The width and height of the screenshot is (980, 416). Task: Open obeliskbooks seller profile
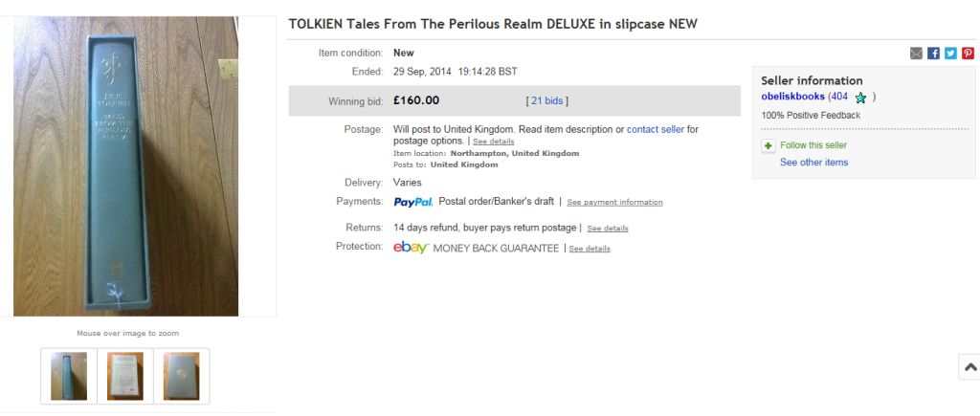tap(792, 97)
